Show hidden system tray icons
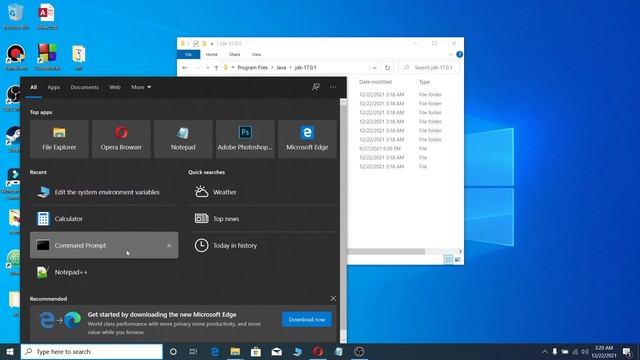Image resolution: width=640 pixels, height=360 pixels. point(545,351)
